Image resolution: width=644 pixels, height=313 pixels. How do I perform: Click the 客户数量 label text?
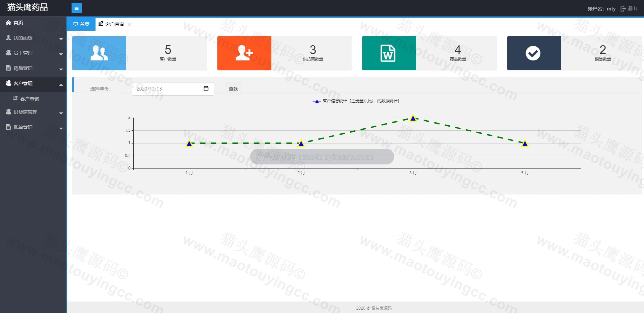(168, 59)
